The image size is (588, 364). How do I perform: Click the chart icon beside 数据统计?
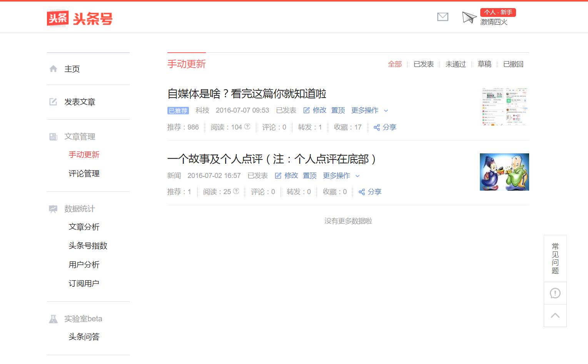(x=53, y=209)
